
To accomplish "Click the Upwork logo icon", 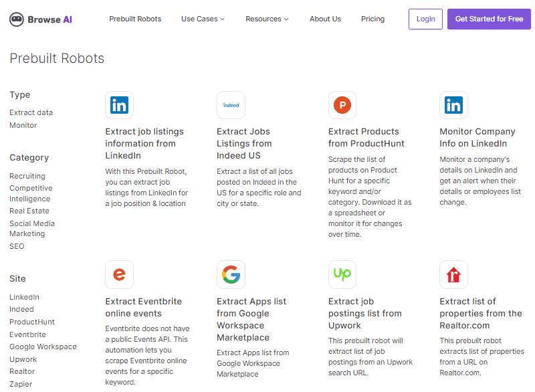I will tap(342, 275).
